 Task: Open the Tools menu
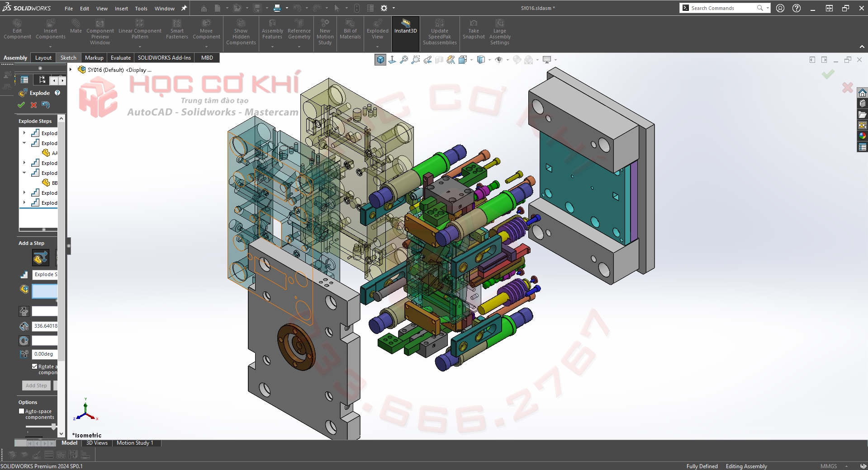(x=141, y=9)
